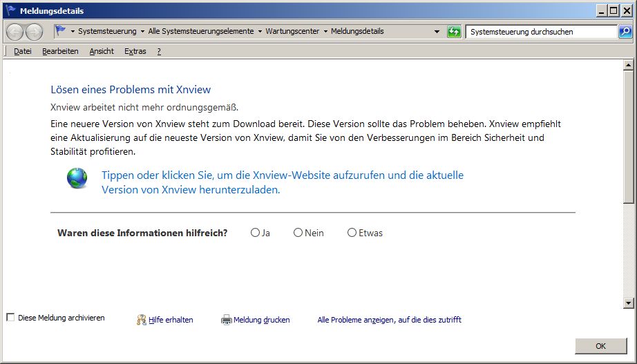
Task: Click the Hilfe erhalten link
Action: 171,320
